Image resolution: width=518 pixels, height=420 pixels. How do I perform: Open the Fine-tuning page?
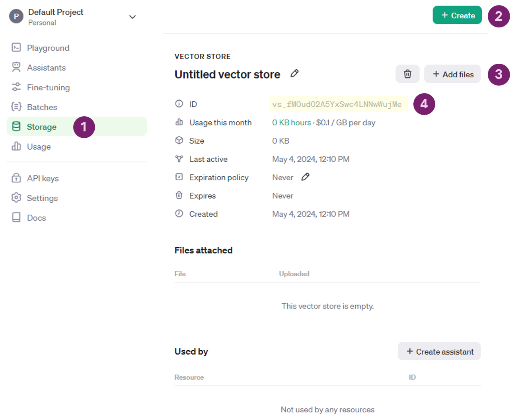pyautogui.click(x=48, y=87)
